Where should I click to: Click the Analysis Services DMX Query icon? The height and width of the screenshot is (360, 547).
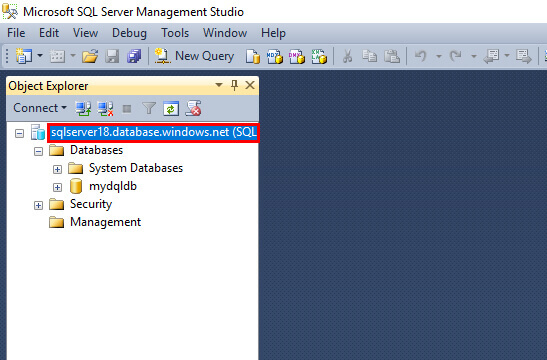297,56
